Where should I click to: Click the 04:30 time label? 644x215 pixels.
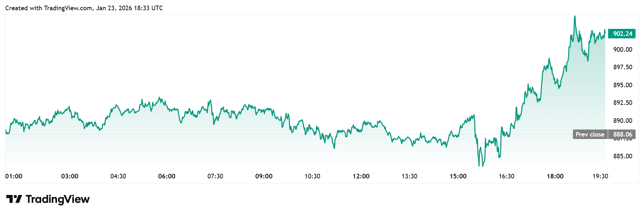pyautogui.click(x=118, y=176)
